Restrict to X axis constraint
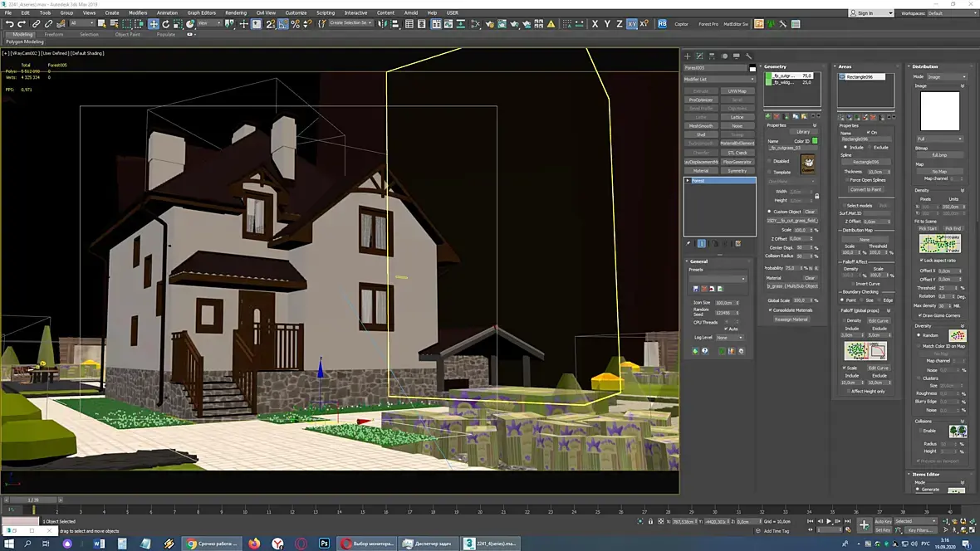 595,24
